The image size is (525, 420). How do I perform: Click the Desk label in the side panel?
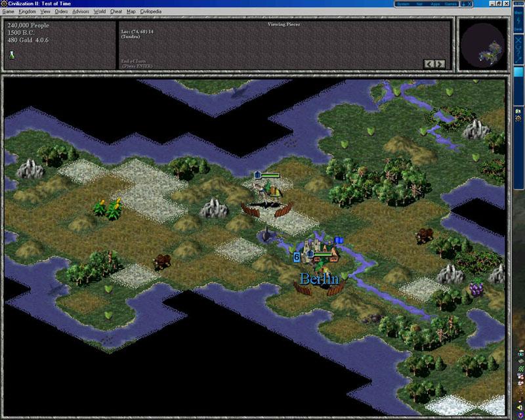[x=518, y=30]
